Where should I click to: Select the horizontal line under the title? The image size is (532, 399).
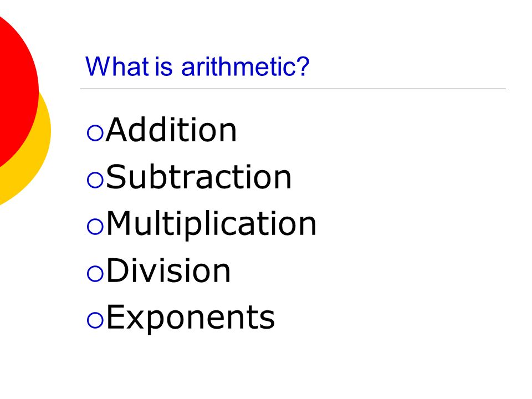coord(293,89)
